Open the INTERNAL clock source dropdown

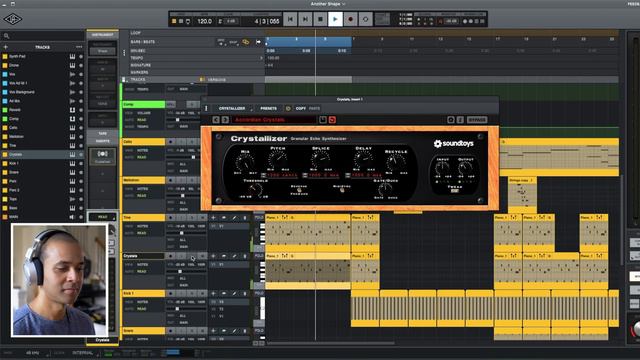(x=83, y=353)
